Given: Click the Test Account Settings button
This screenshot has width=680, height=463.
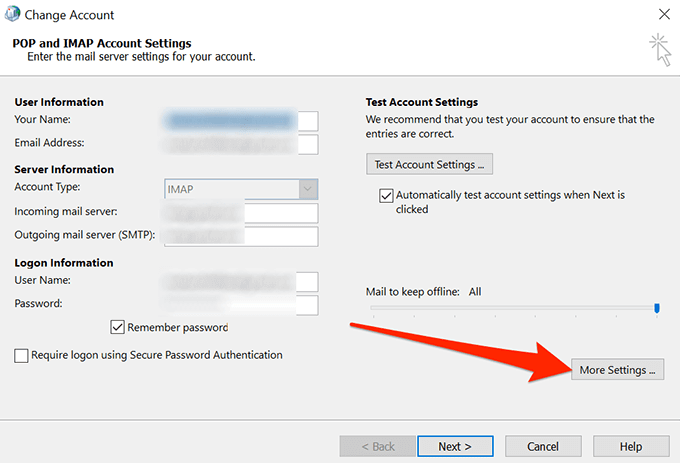Looking at the screenshot, I should pyautogui.click(x=429, y=164).
